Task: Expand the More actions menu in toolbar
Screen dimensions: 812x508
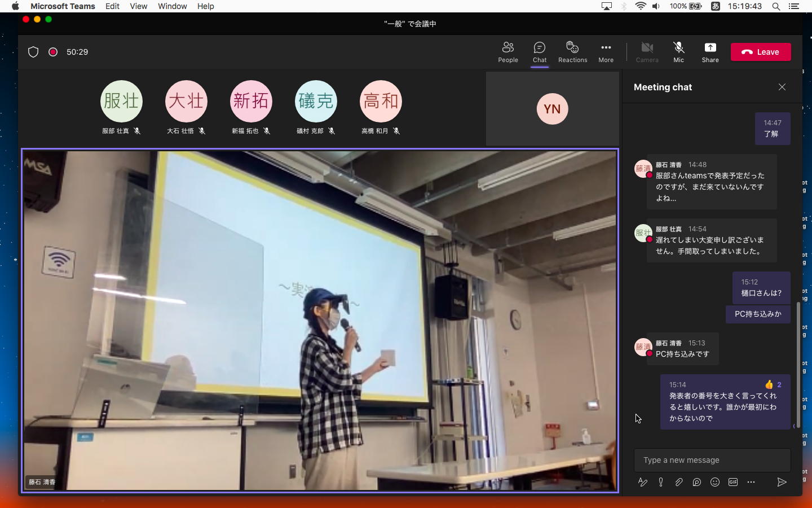Action: pos(606,51)
